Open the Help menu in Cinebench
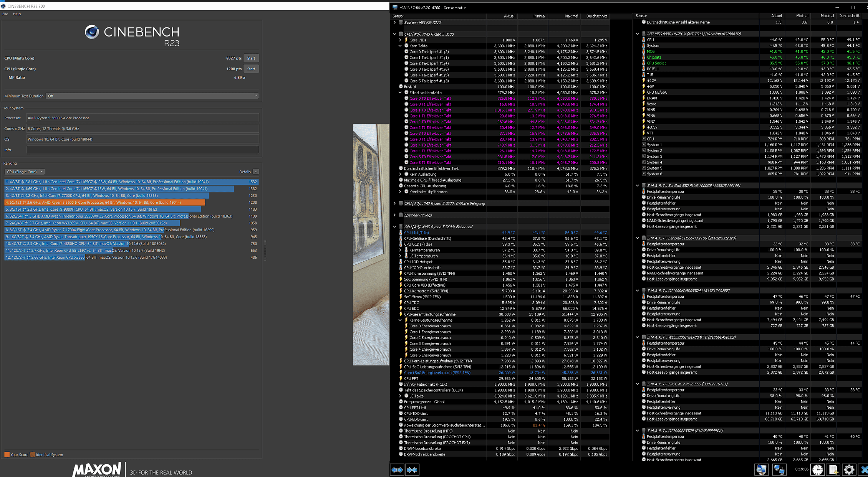Screen dimensions: 868x477 click(x=17, y=14)
